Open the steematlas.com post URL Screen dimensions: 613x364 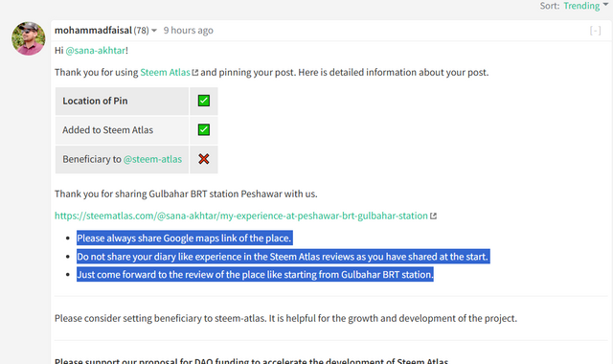point(241,216)
